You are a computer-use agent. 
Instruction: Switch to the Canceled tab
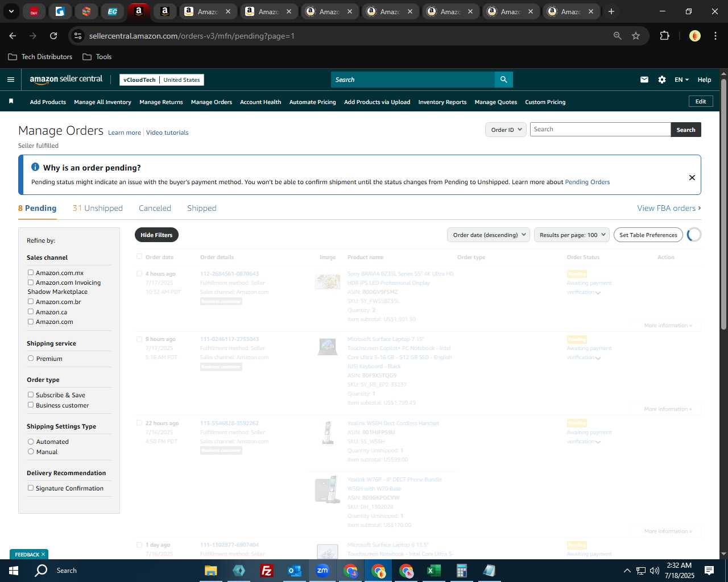155,208
